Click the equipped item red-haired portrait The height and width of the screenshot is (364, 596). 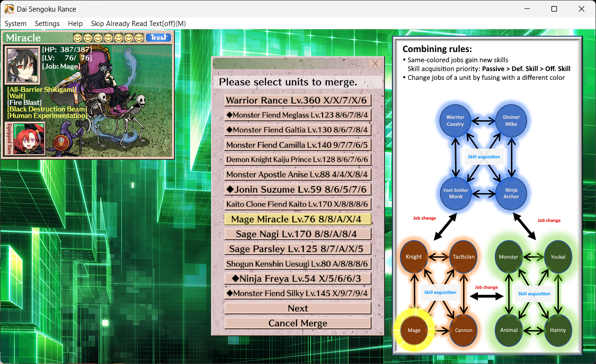coord(29,138)
